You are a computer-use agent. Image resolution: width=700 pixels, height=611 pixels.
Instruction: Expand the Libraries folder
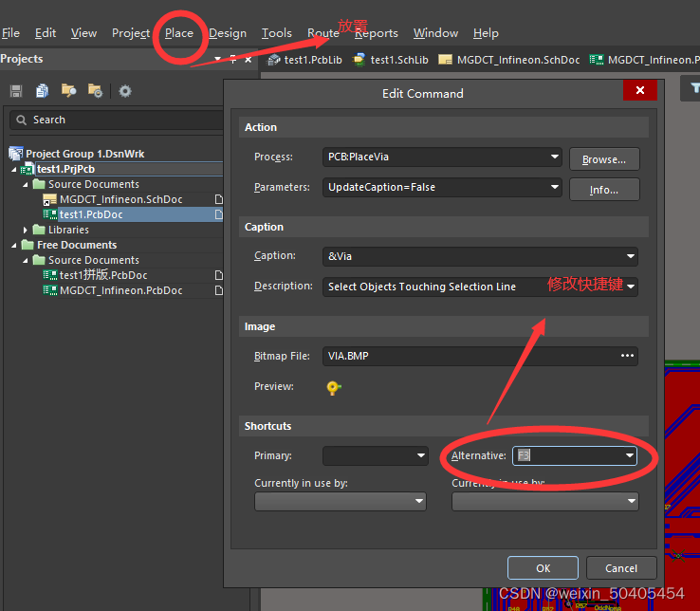tap(26, 230)
